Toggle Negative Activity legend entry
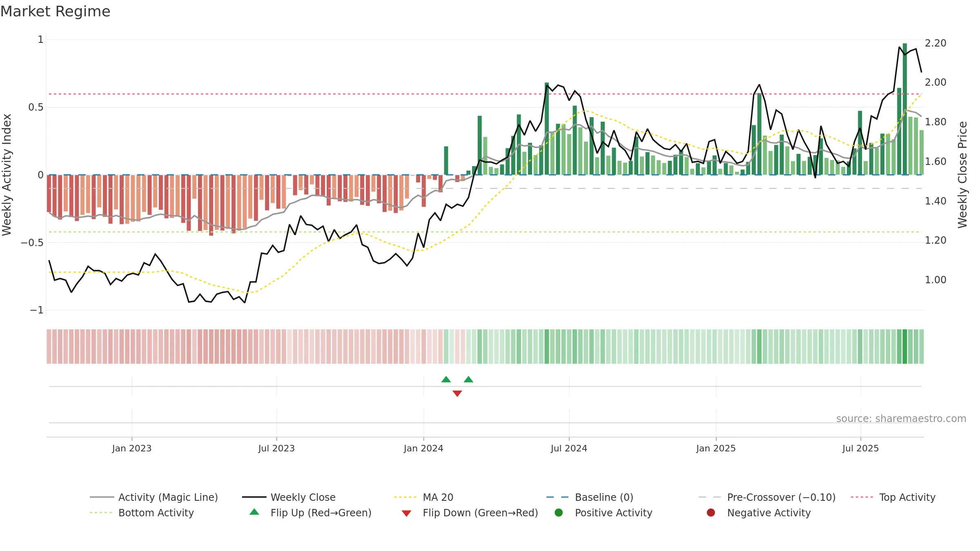Viewport: 980px width, 551px height. (758, 513)
